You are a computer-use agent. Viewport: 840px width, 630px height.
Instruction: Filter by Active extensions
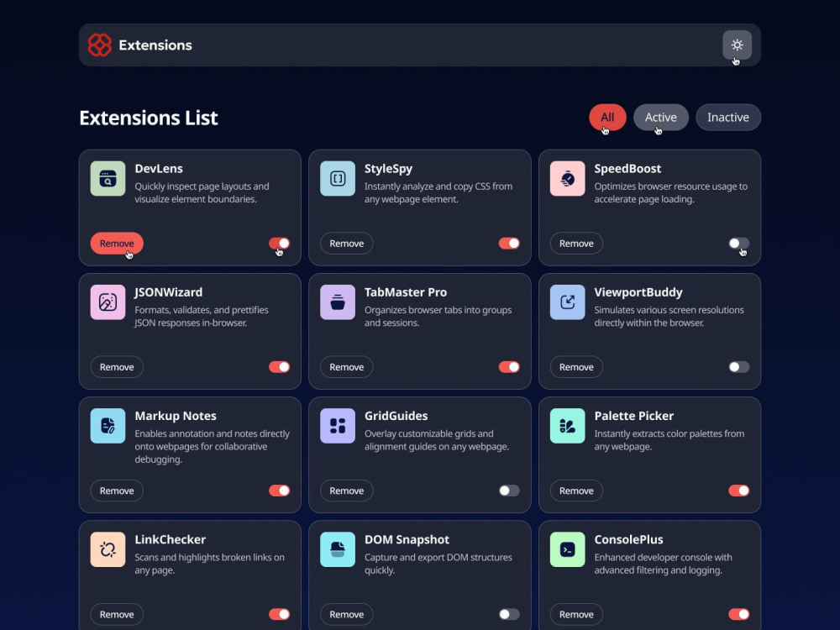pyautogui.click(x=660, y=118)
